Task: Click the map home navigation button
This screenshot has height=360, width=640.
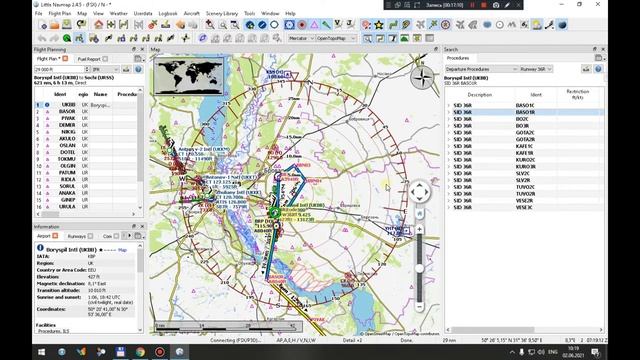Action: coord(419,213)
